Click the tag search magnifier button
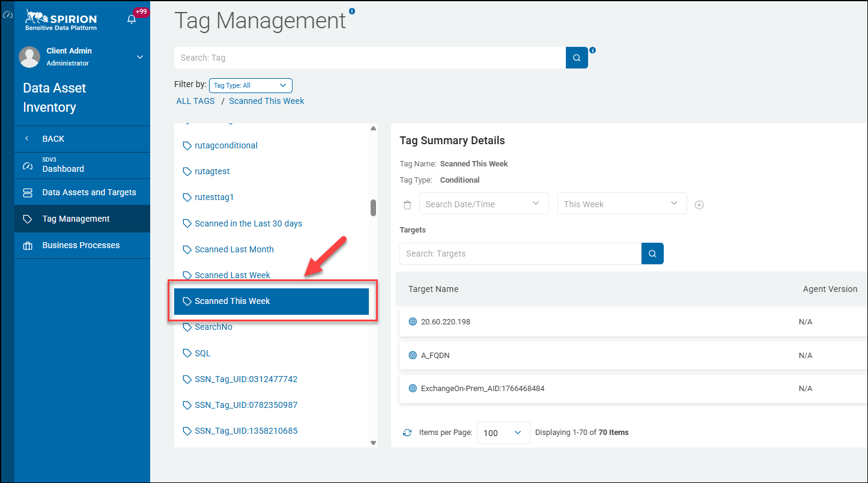868x483 pixels. pos(577,58)
